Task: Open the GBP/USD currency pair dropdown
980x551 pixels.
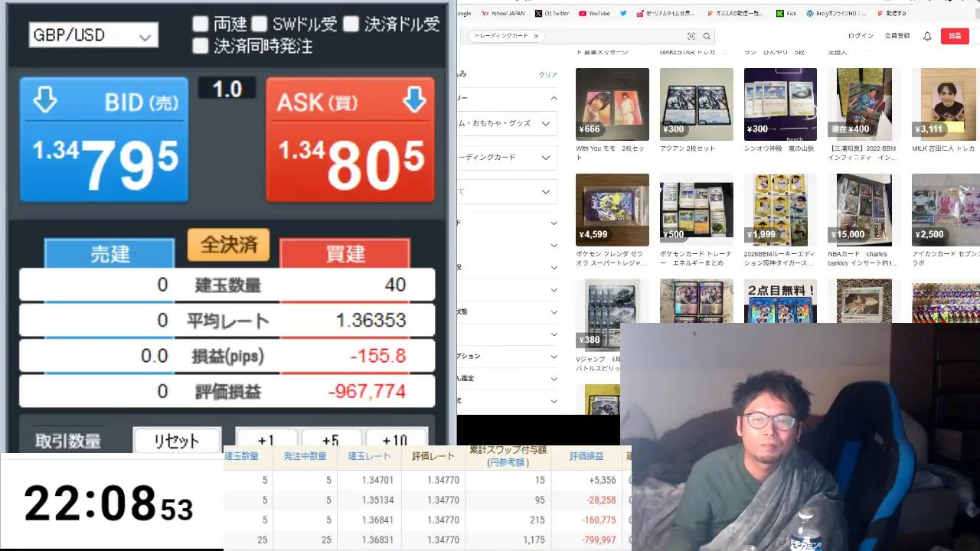Action: [93, 35]
